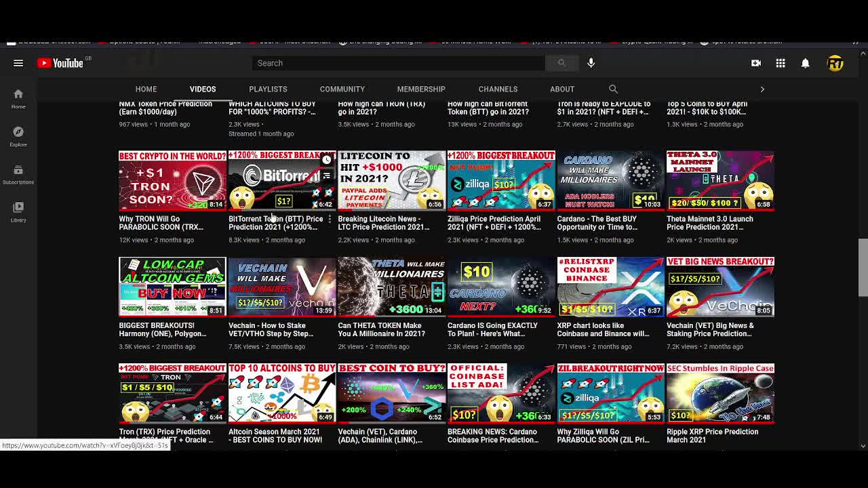Open Can THETA TOKEN Make You A Millionaire title
Viewport: 868px width, 488px height.
(x=382, y=329)
